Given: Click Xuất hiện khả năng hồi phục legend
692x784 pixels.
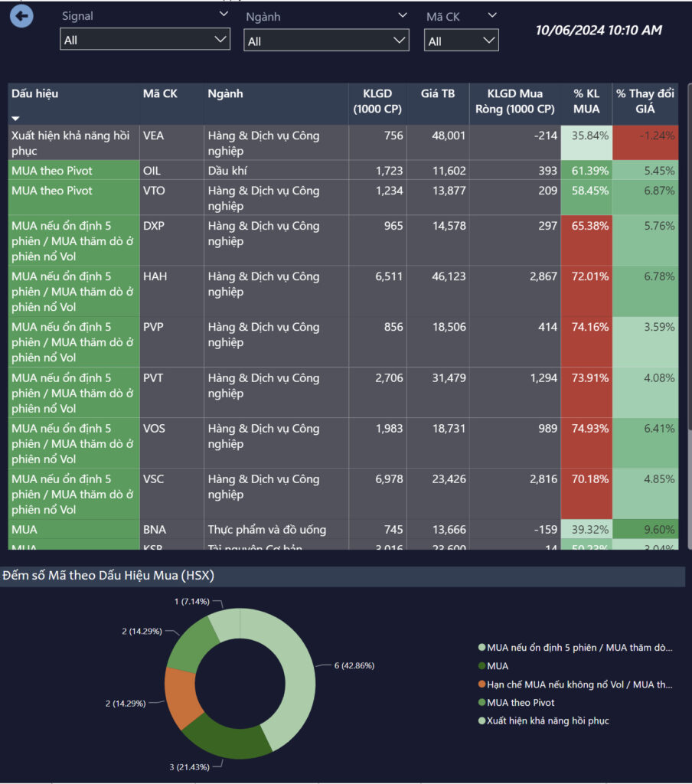Looking at the screenshot, I should coord(547,720).
